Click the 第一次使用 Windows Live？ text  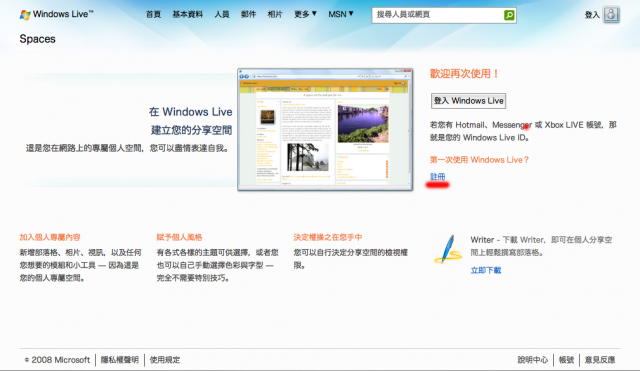click(x=479, y=160)
